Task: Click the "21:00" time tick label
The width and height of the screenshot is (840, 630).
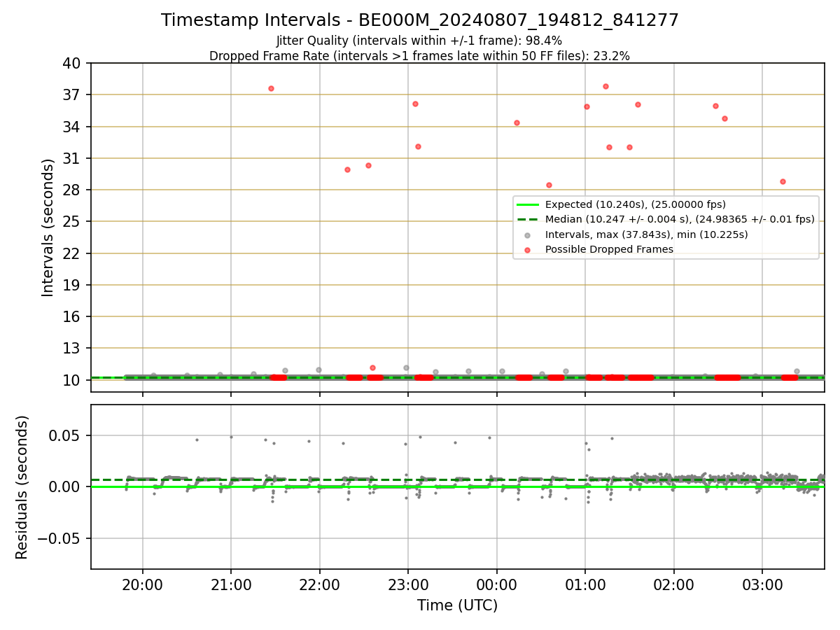Action: click(231, 584)
